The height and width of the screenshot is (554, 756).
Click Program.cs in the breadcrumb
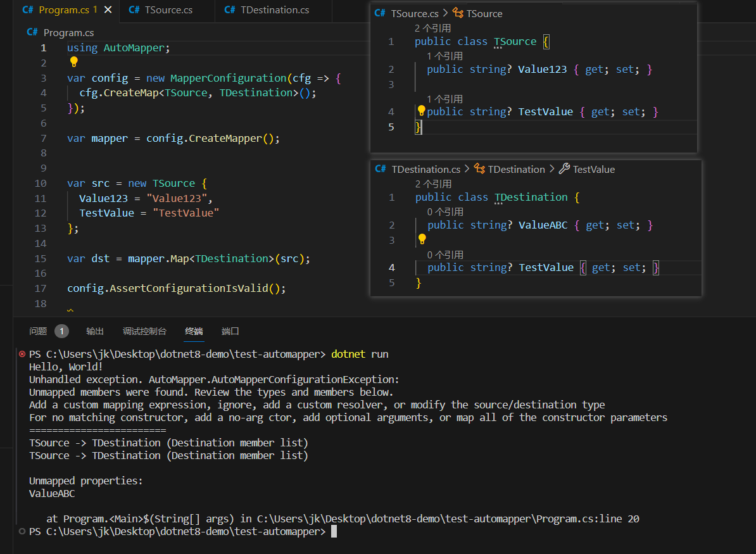tap(68, 32)
